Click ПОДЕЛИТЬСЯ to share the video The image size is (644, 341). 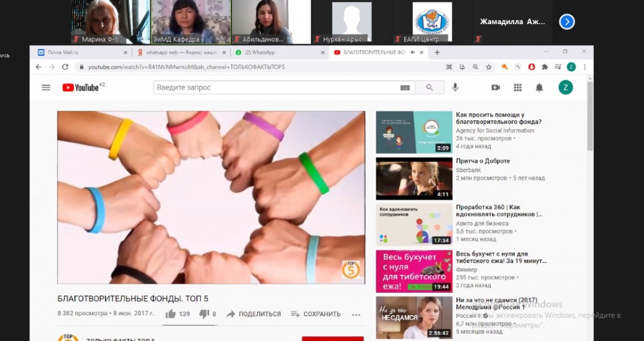[x=254, y=314]
